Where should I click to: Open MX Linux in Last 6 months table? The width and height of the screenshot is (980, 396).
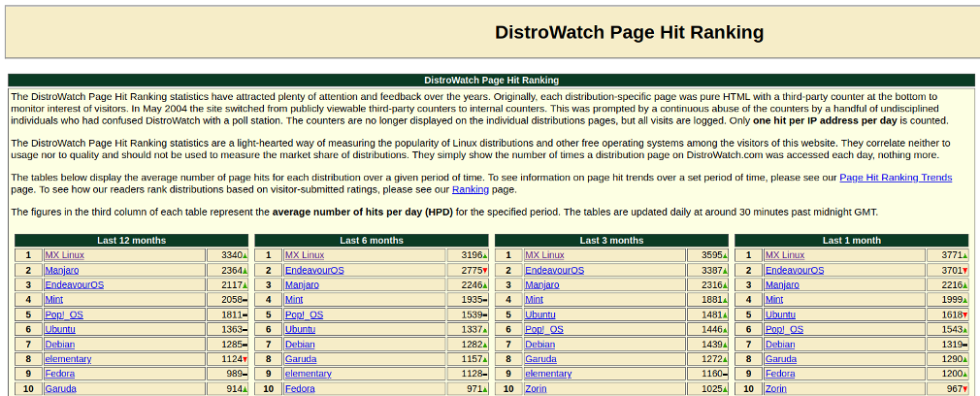pos(305,254)
